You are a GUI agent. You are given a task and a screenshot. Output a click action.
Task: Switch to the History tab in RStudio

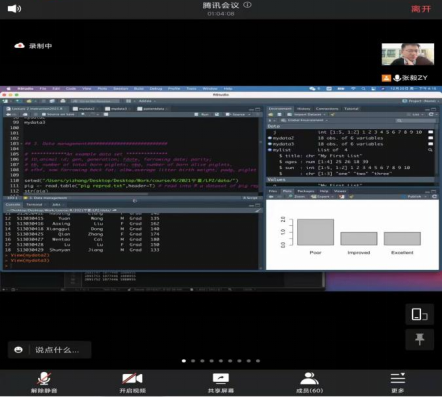pos(303,109)
